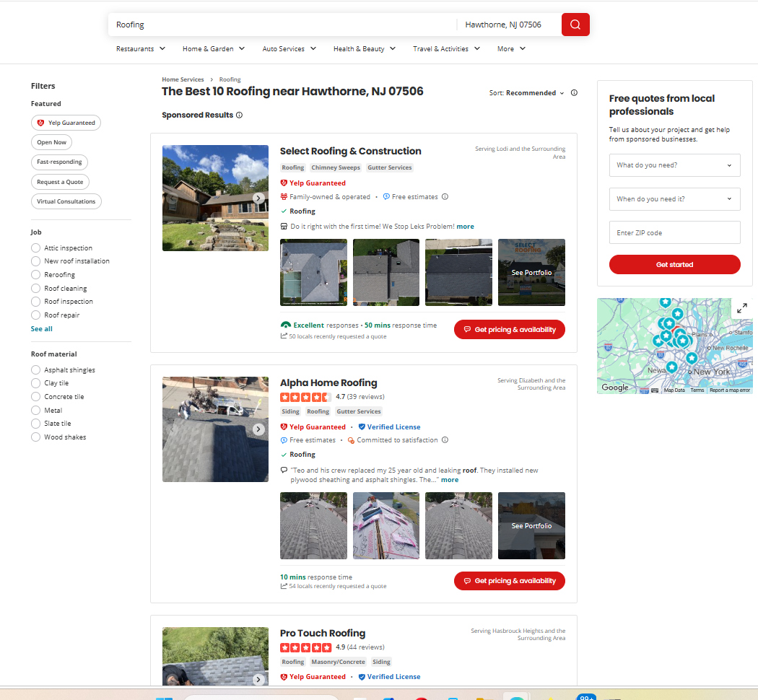The width and height of the screenshot is (758, 700).
Task: Click Masonry/Concrete tag on Pro Touch Roofing
Action: pyautogui.click(x=338, y=662)
